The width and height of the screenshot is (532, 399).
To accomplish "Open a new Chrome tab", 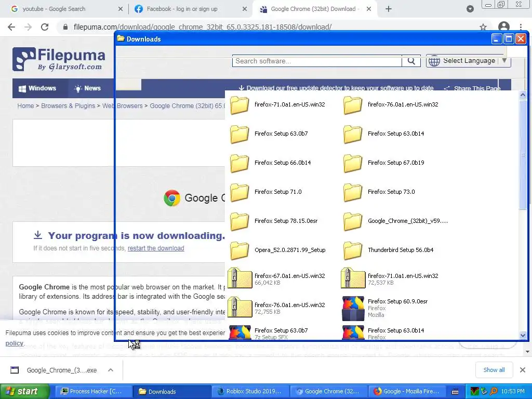I will [389, 9].
